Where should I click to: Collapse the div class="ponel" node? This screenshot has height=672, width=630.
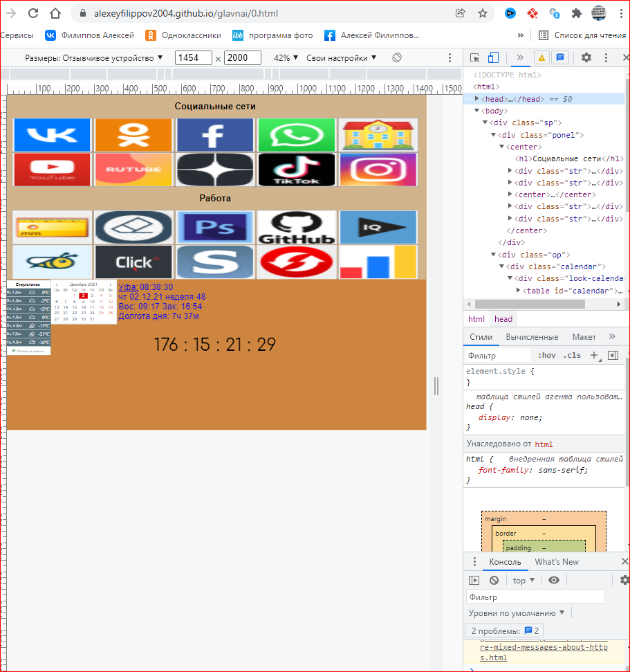pos(493,134)
